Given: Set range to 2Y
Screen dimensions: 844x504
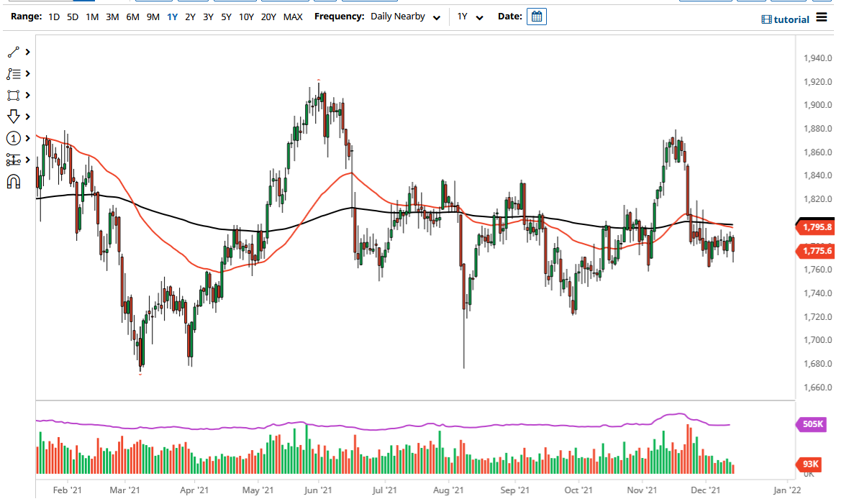Looking at the screenshot, I should pyautogui.click(x=190, y=17).
